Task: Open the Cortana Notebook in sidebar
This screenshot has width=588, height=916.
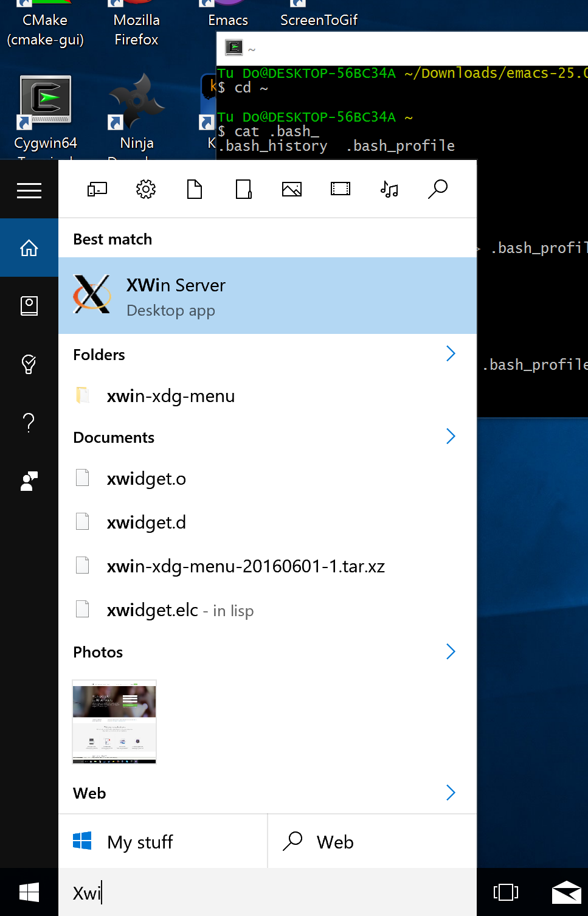Action: point(29,306)
